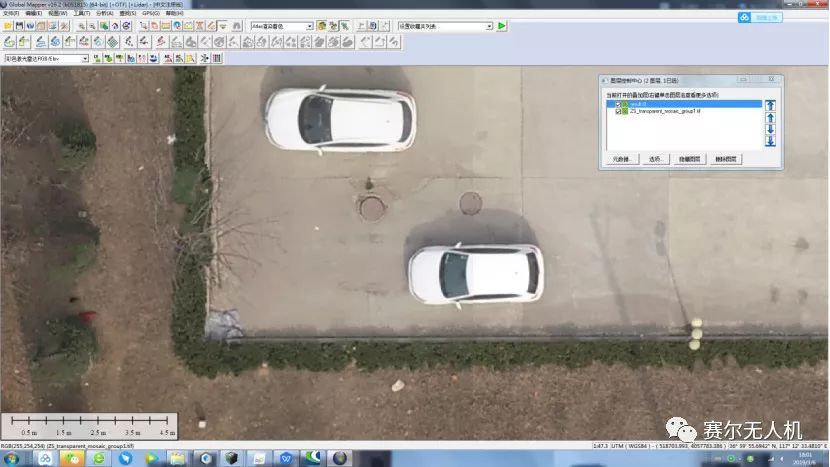Expand the Lidar draw mode RGB/Elev dropdown
830x467 pixels.
(x=85, y=59)
